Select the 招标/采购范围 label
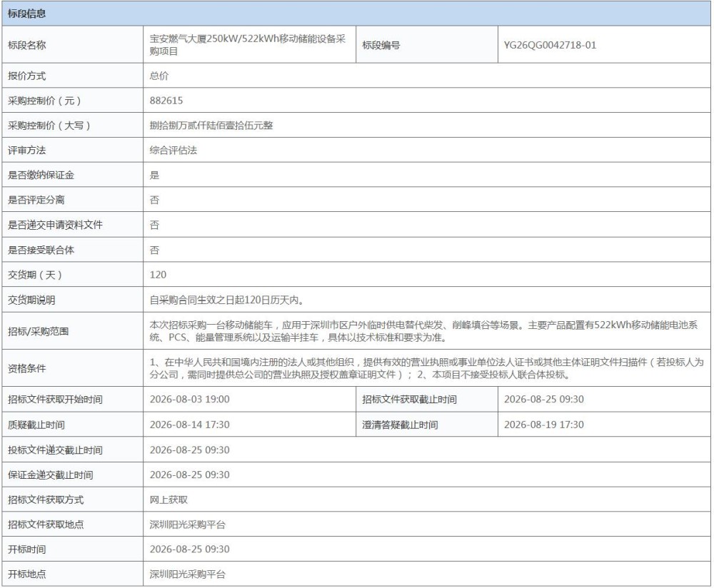Screen dimensions: 714x588 click(39, 331)
